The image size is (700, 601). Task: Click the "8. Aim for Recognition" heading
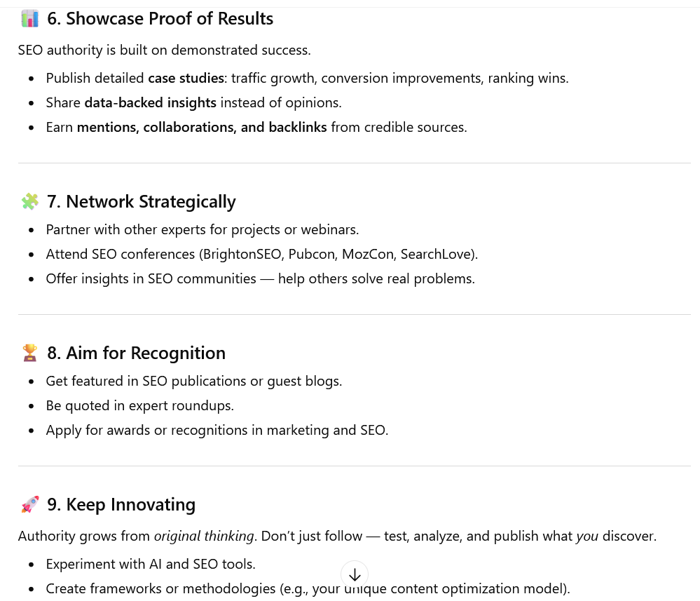pyautogui.click(x=136, y=353)
